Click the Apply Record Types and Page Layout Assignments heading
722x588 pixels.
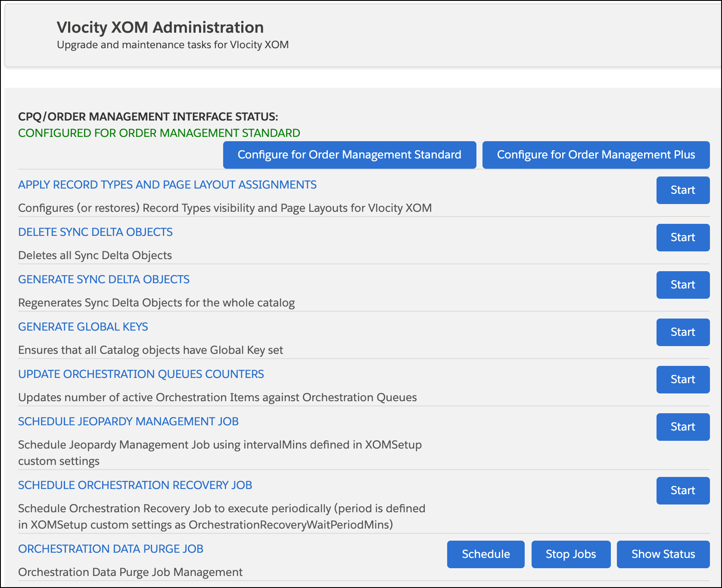coord(167,185)
